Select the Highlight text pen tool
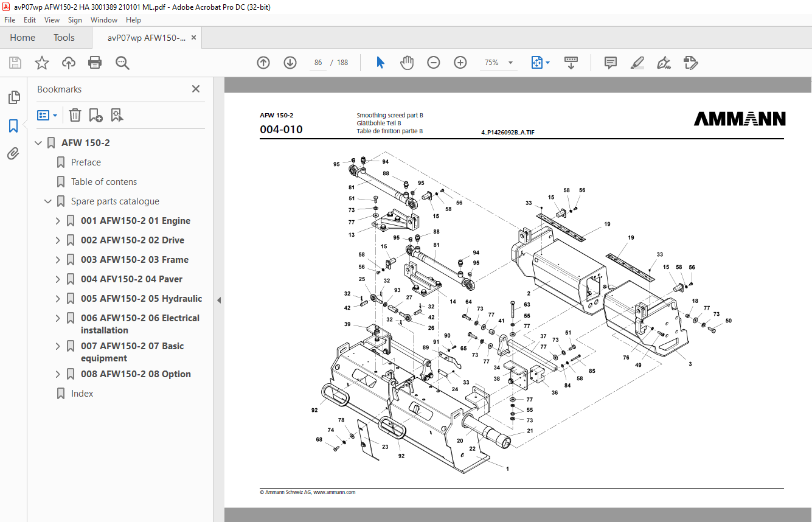Image resolution: width=812 pixels, height=522 pixels. pos(637,63)
